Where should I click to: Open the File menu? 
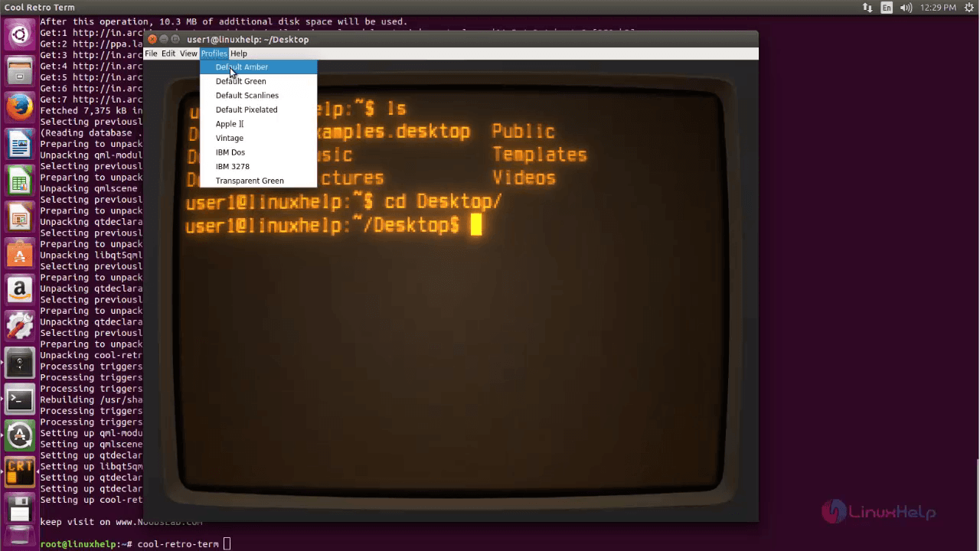pos(152,54)
